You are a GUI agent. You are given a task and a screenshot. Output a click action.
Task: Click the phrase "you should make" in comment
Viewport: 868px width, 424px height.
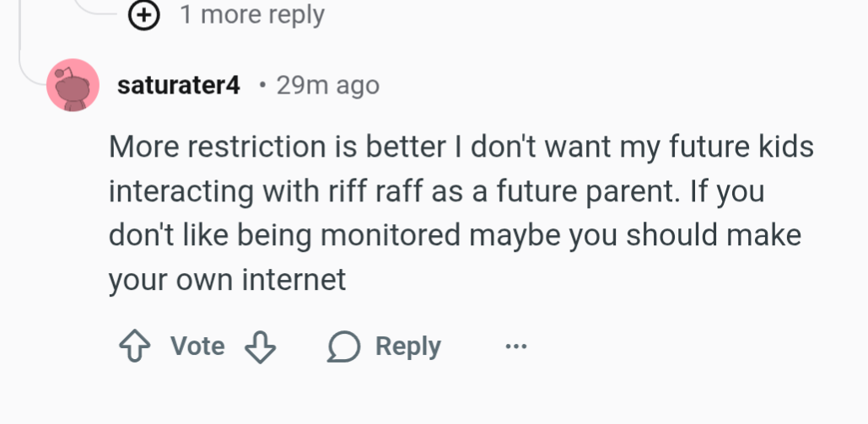coord(666,235)
